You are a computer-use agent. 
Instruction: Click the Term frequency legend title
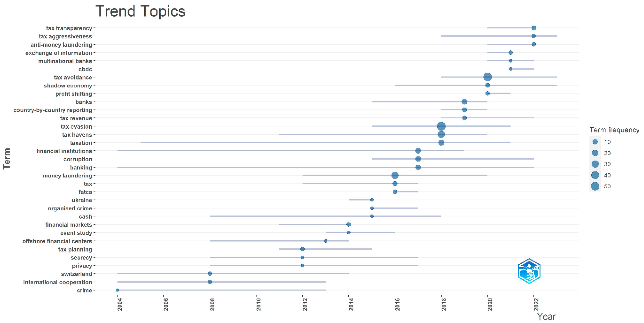click(614, 130)
